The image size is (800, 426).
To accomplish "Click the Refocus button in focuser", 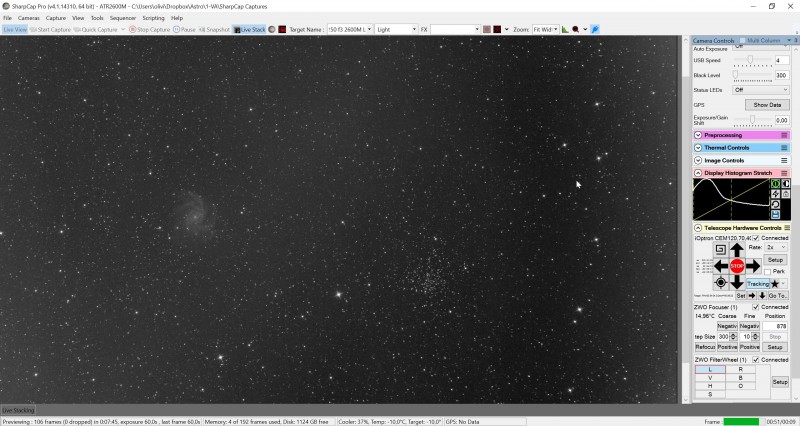I will (705, 347).
